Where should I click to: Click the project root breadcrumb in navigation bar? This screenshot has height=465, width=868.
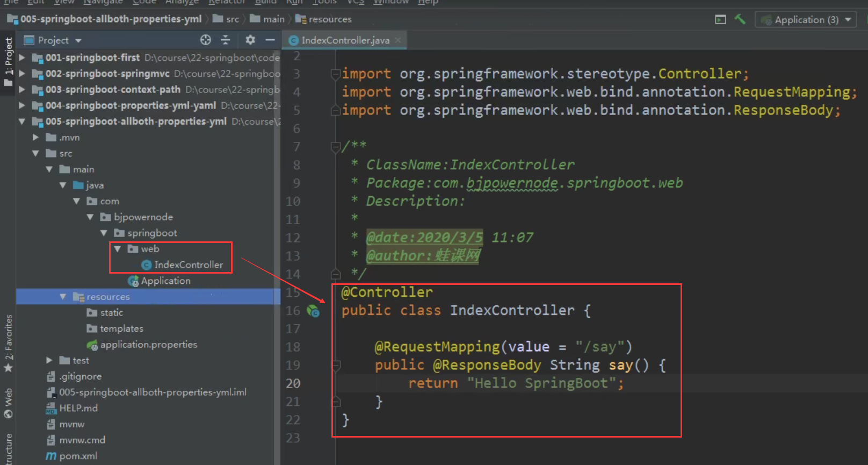[x=104, y=19]
